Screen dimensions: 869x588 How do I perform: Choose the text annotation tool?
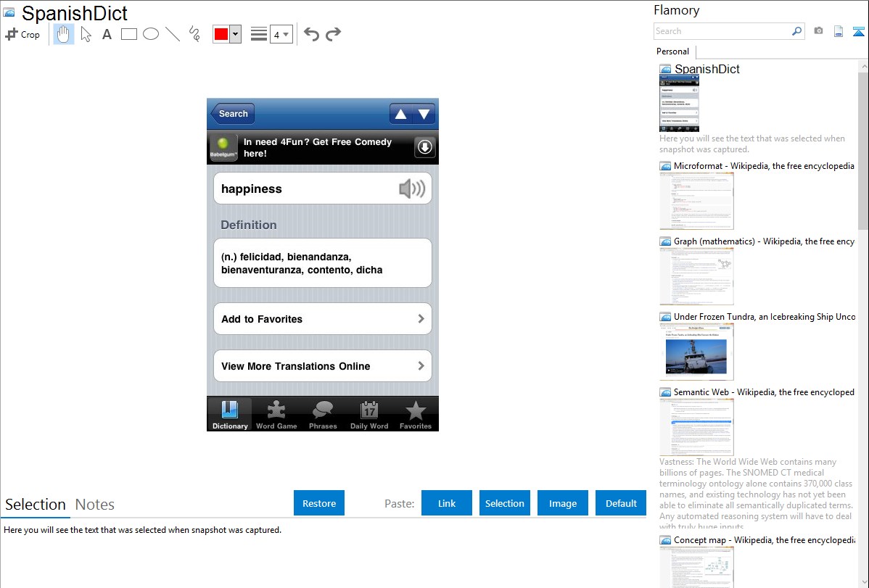[107, 34]
